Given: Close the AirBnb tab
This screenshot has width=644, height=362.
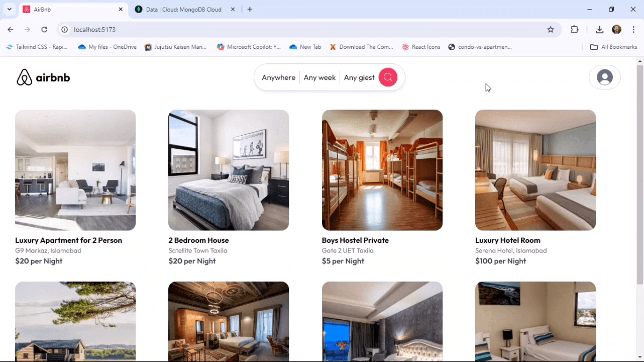Looking at the screenshot, I should [121, 10].
